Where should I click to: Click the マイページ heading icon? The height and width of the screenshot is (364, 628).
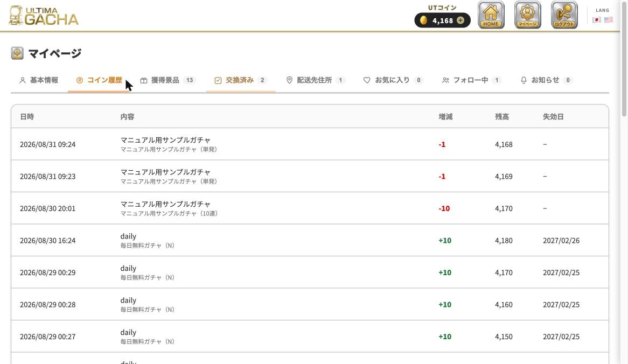pos(17,53)
